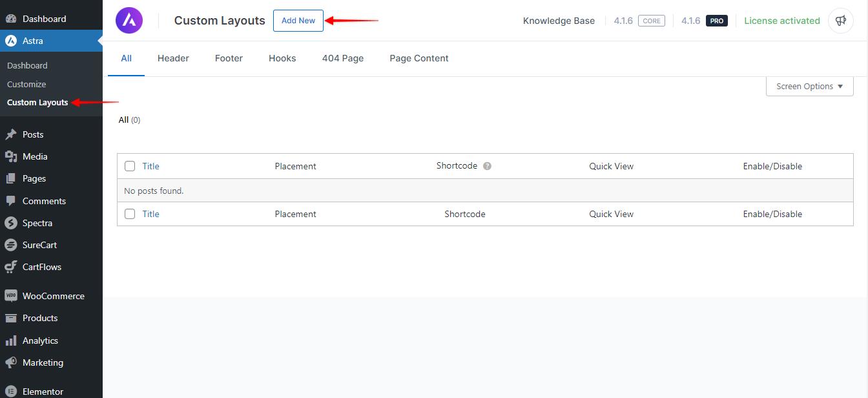Open the Astra menu label
This screenshot has width=868, height=398.
[x=33, y=41]
